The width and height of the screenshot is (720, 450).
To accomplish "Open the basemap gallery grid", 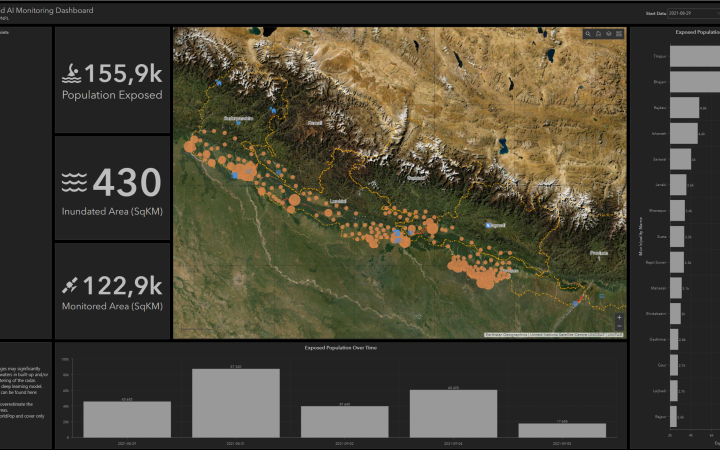I will 619,34.
